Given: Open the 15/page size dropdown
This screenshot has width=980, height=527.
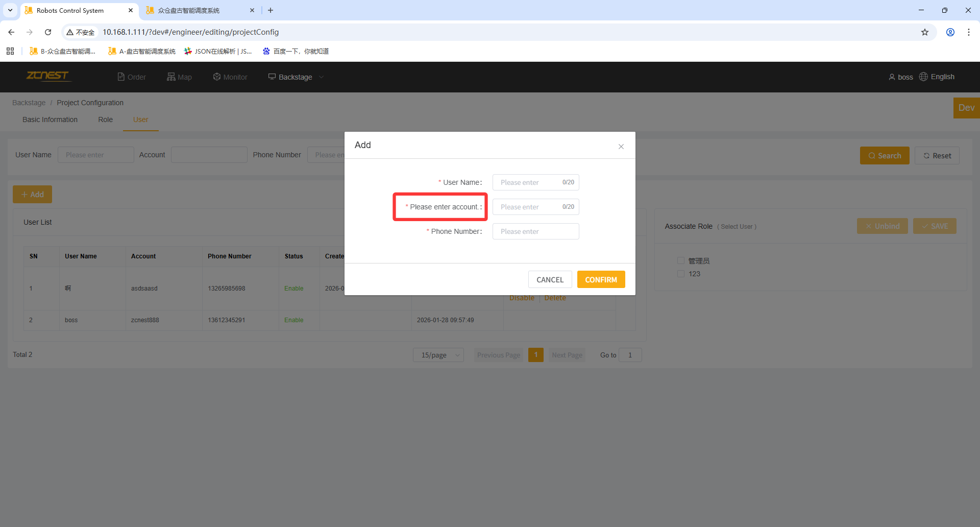Looking at the screenshot, I should [x=438, y=355].
